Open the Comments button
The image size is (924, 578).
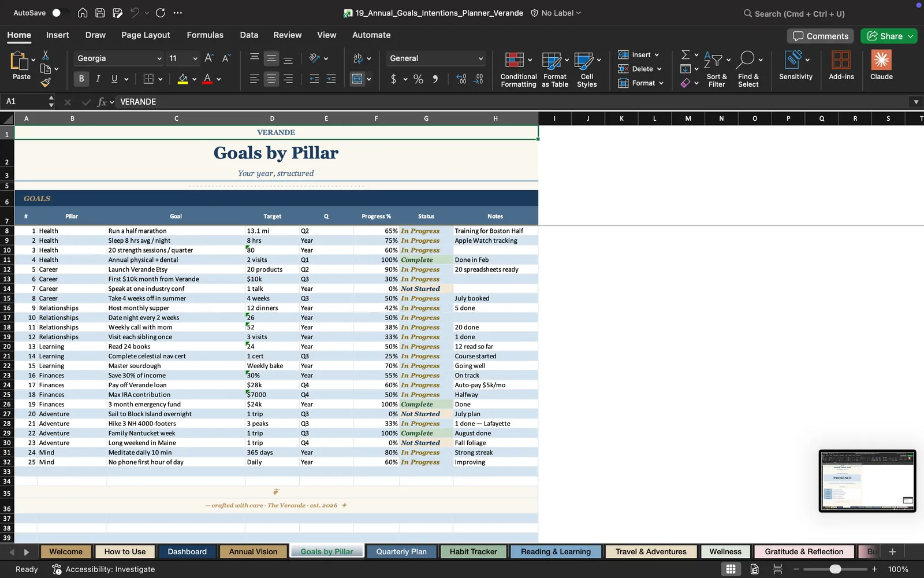tap(821, 36)
